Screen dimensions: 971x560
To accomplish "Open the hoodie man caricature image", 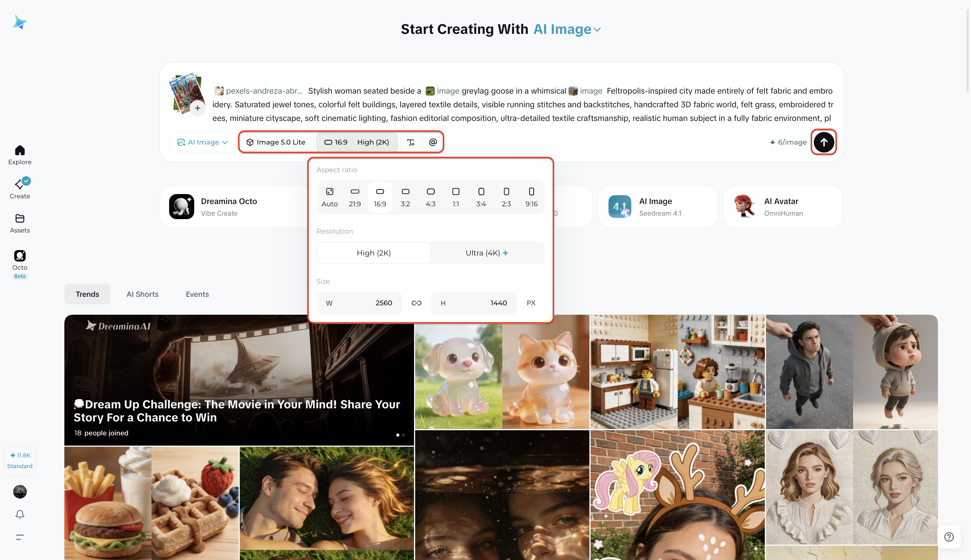I will point(852,372).
